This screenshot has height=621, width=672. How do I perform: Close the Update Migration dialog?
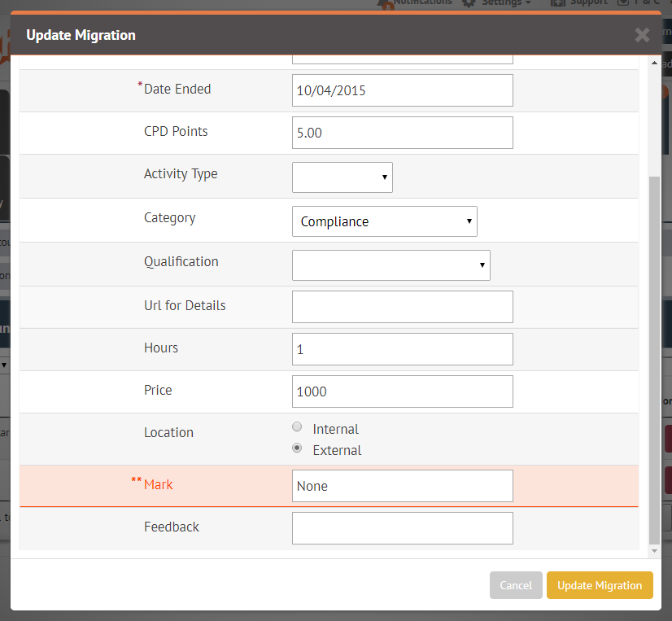tap(642, 35)
